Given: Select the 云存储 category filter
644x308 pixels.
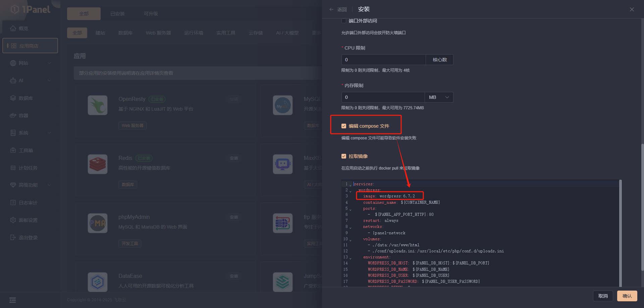Looking at the screenshot, I should coord(256,33).
